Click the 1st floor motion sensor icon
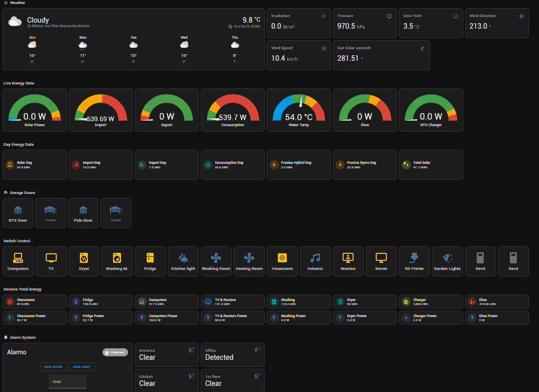The image size is (539, 392). (x=257, y=376)
